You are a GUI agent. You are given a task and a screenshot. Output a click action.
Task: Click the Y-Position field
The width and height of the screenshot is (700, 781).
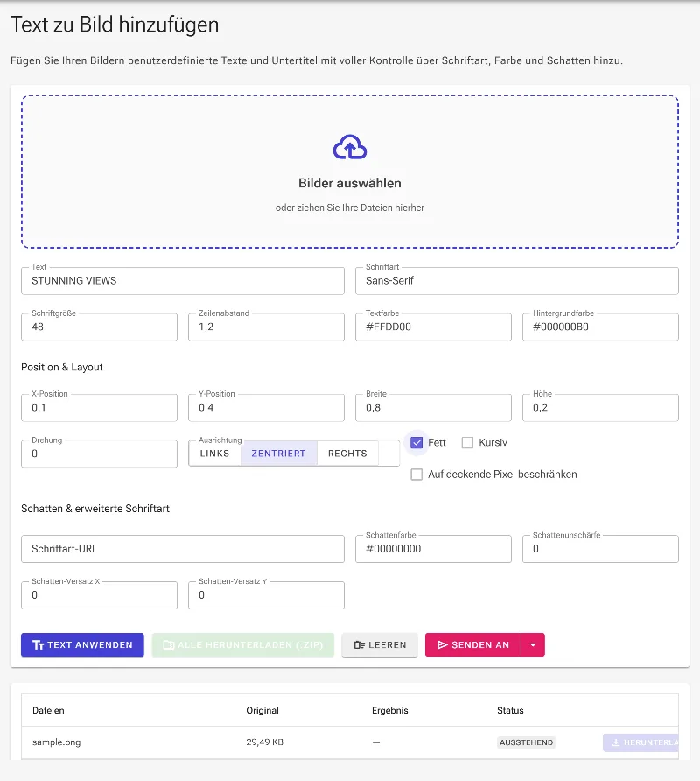(266, 407)
